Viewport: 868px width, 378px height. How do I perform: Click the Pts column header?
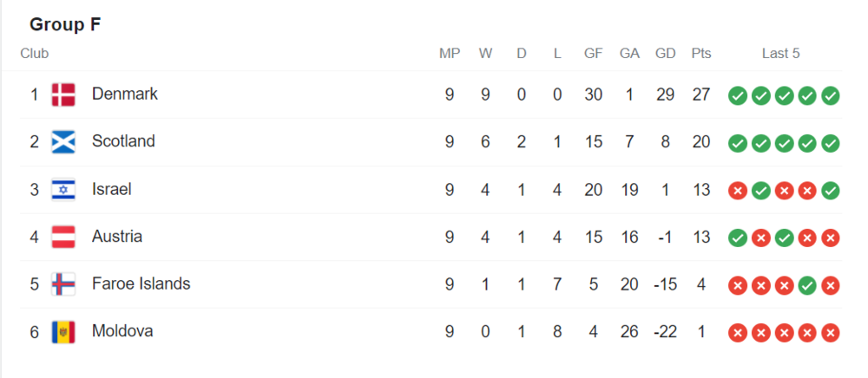coord(701,54)
